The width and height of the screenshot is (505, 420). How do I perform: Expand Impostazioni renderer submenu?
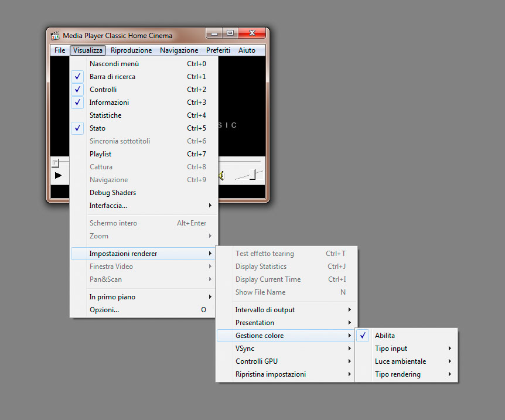tap(143, 254)
